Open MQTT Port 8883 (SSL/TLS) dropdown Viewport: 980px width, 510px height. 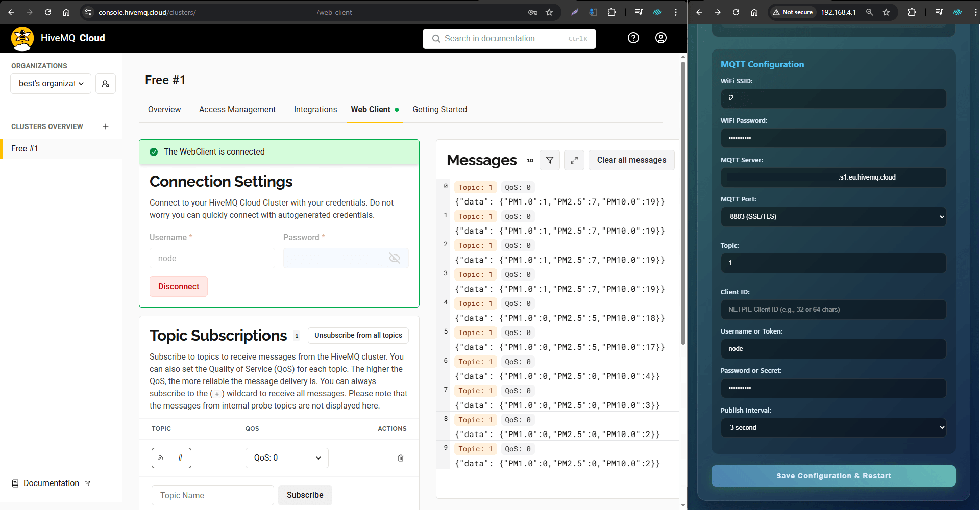pyautogui.click(x=834, y=217)
